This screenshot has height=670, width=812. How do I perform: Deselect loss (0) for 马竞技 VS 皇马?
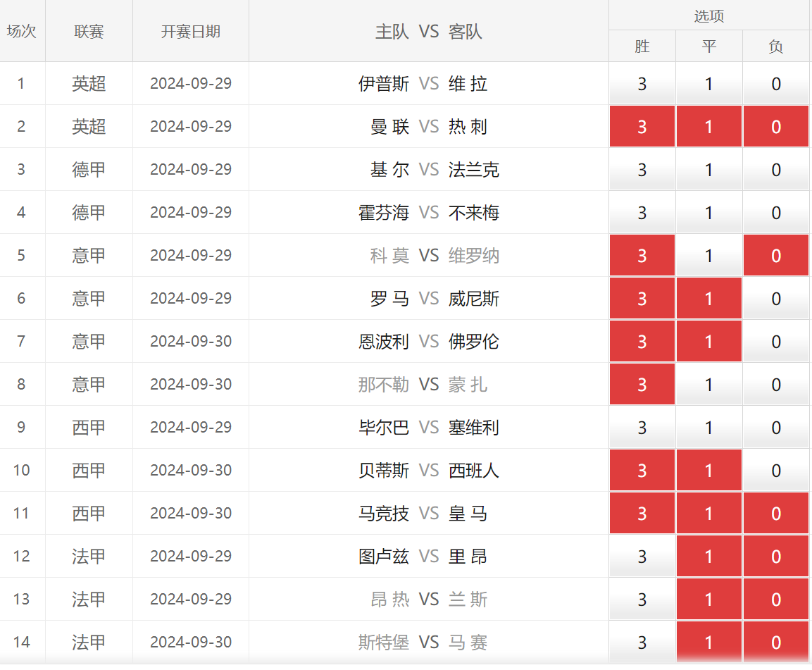[776, 514]
